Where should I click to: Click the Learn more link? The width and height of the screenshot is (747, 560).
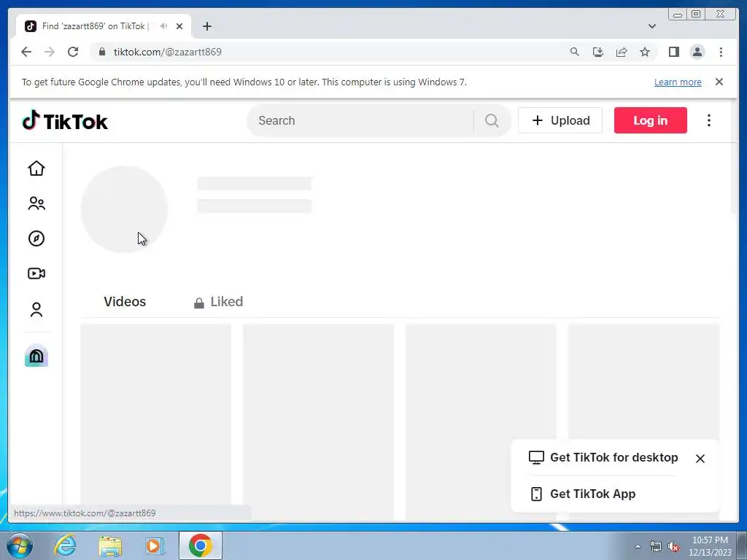coord(678,82)
